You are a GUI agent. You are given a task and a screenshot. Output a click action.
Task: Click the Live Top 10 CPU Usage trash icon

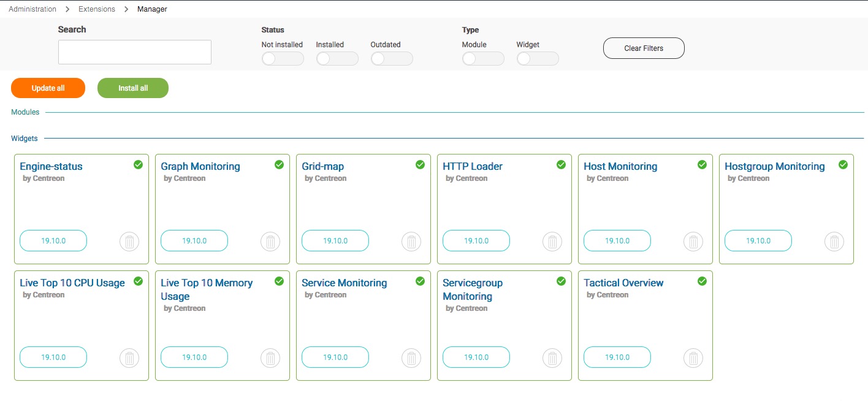pyautogui.click(x=129, y=358)
